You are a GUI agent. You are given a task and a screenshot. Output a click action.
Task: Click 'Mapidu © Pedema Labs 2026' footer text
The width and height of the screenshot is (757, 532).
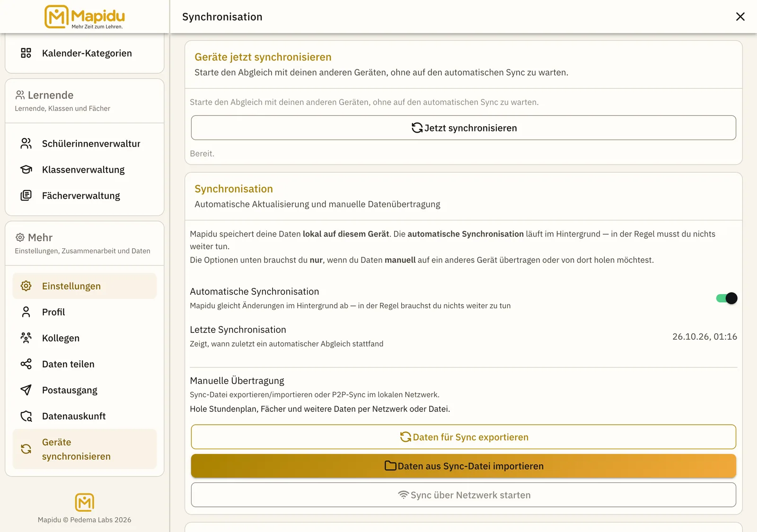[x=85, y=520]
